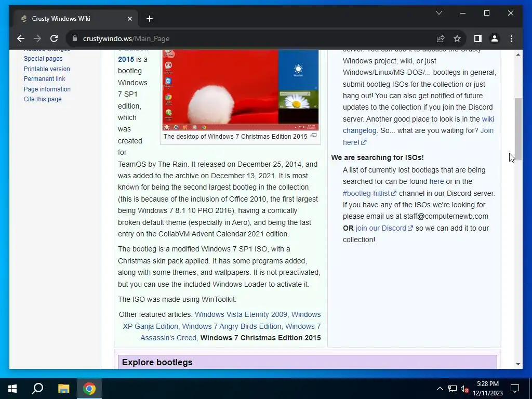Open a new browser tab
The height and width of the screenshot is (399, 532).
click(150, 19)
